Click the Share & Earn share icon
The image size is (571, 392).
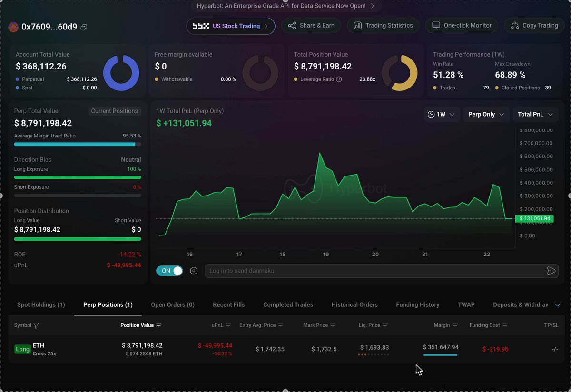(x=292, y=26)
